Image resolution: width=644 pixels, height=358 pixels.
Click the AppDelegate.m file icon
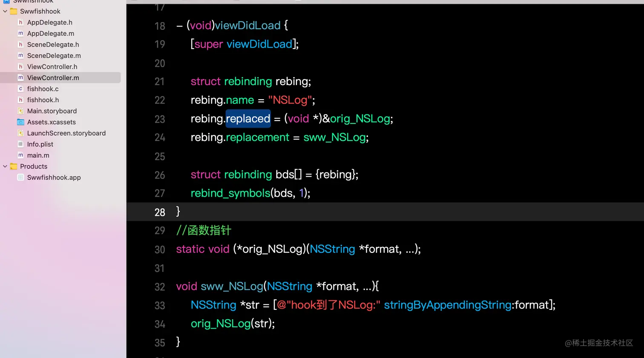click(x=20, y=33)
